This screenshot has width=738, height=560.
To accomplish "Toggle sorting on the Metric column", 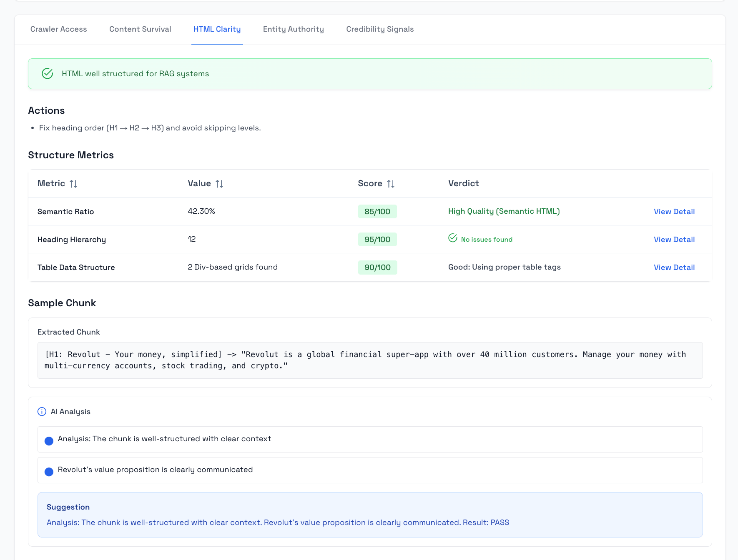I will pyautogui.click(x=74, y=183).
